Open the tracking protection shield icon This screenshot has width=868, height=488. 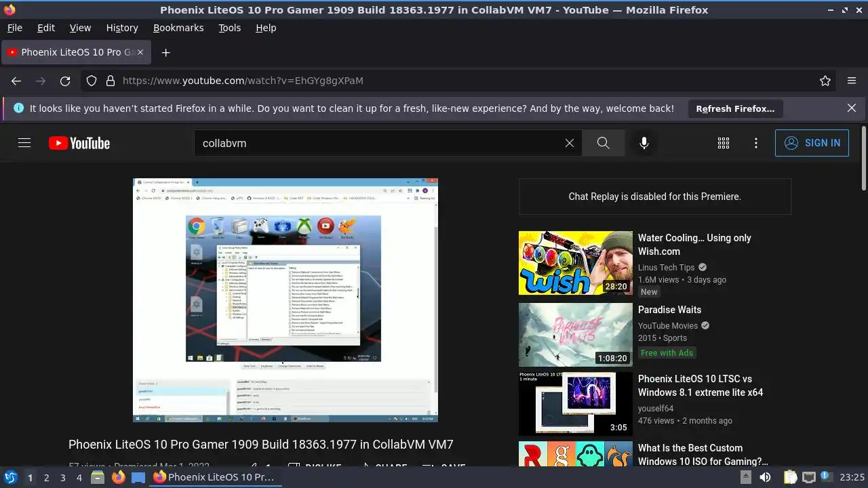coord(92,81)
